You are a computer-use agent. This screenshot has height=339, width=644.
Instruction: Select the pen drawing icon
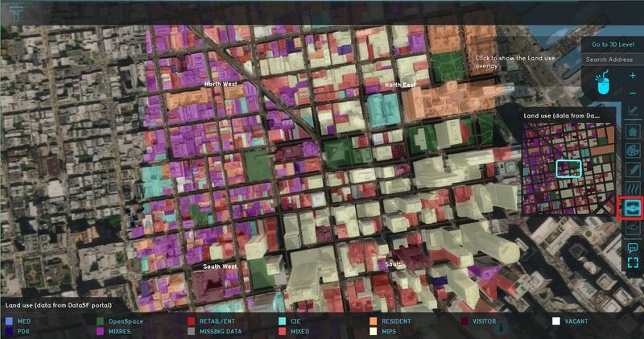coord(633,169)
